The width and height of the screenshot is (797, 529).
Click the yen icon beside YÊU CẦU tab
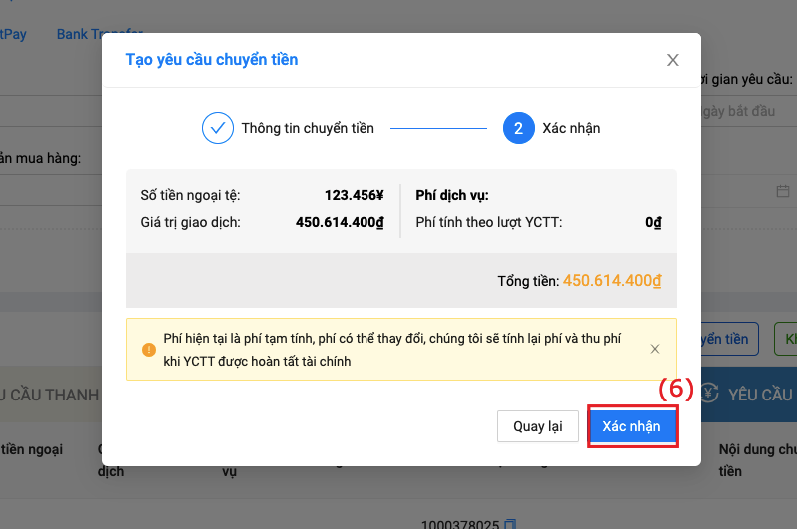coord(710,393)
